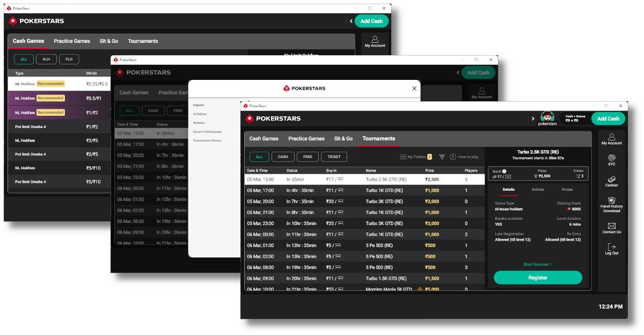Open the KYC fingerprint icon

click(611, 159)
